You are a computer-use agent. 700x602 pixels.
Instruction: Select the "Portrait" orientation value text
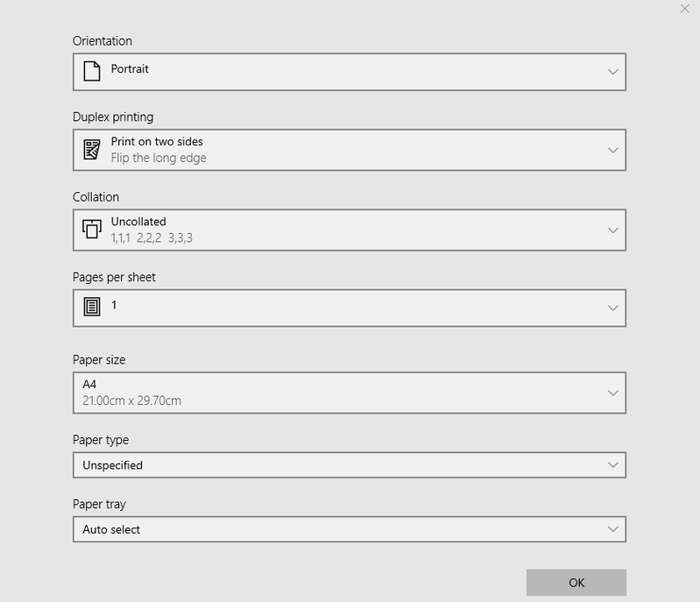click(x=130, y=69)
